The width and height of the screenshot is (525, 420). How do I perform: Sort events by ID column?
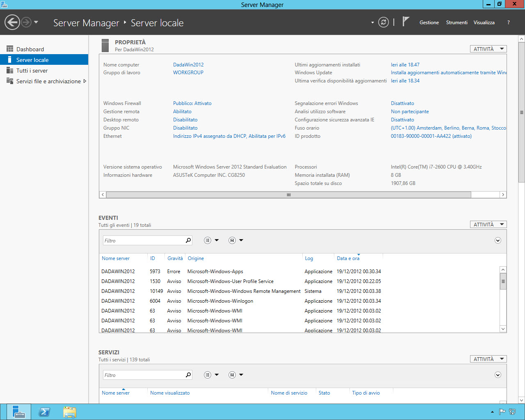click(153, 258)
